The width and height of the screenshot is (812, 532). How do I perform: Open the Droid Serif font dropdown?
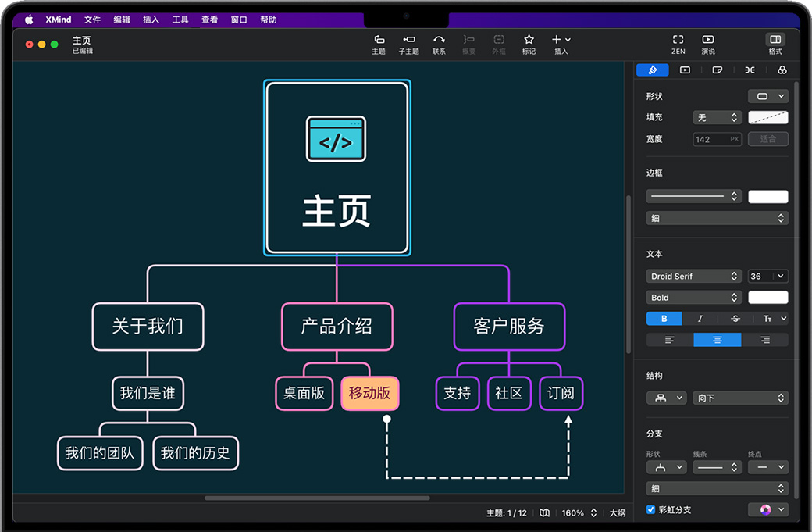pyautogui.click(x=693, y=277)
